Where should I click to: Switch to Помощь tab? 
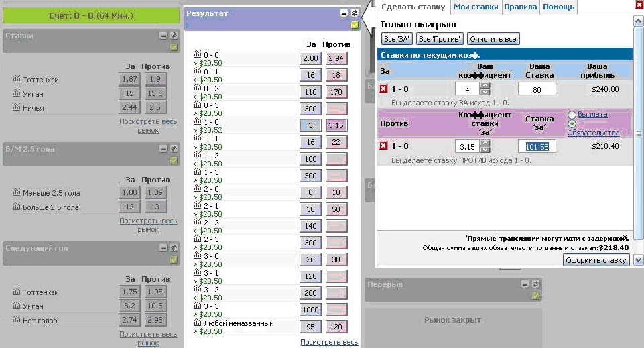tap(559, 7)
